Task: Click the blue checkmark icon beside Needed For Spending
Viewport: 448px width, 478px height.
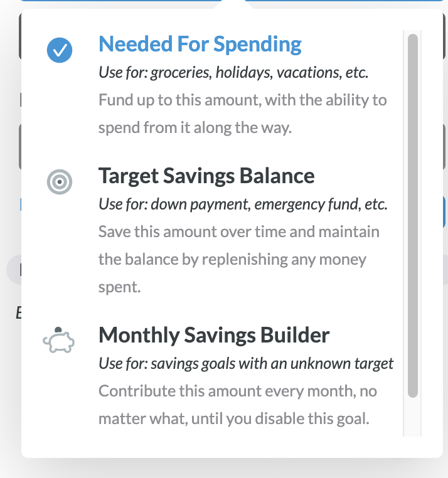Action: 60,50
